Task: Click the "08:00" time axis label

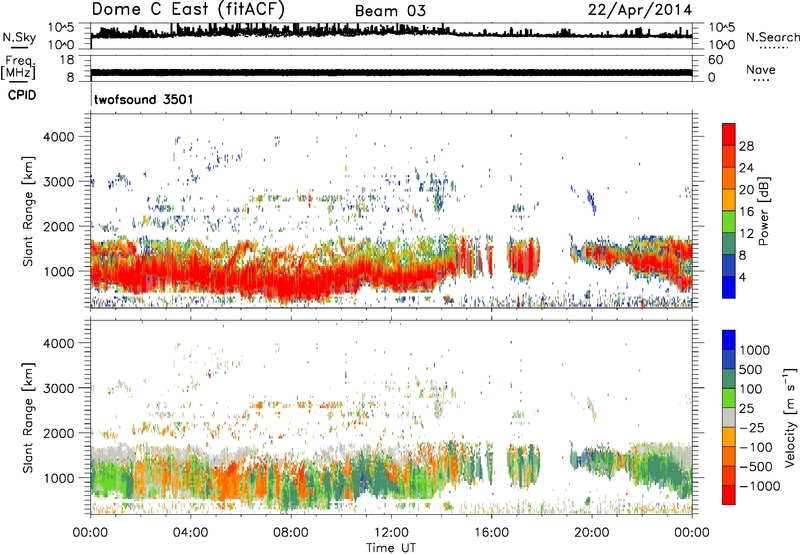Action: click(x=291, y=533)
